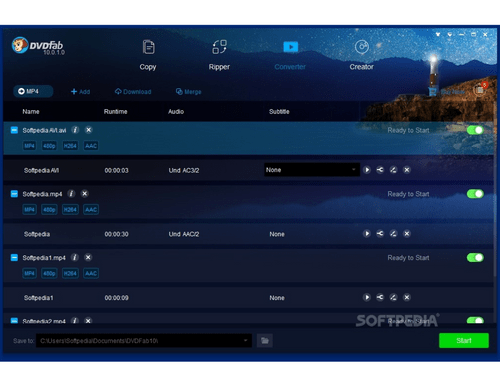Click the Merge button
This screenshot has height=375, width=500.
point(189,92)
